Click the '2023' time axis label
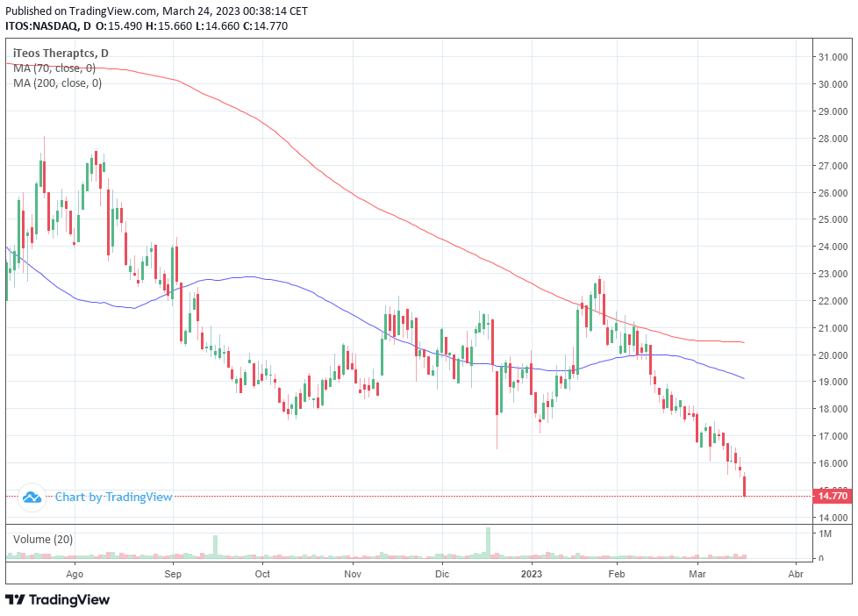The width and height of the screenshot is (858, 616). click(x=532, y=574)
